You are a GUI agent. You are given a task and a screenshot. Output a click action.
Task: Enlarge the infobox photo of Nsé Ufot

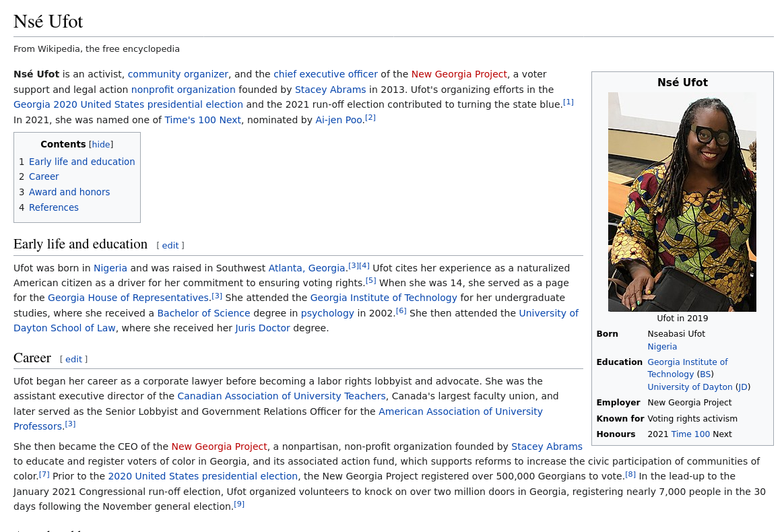[682, 202]
